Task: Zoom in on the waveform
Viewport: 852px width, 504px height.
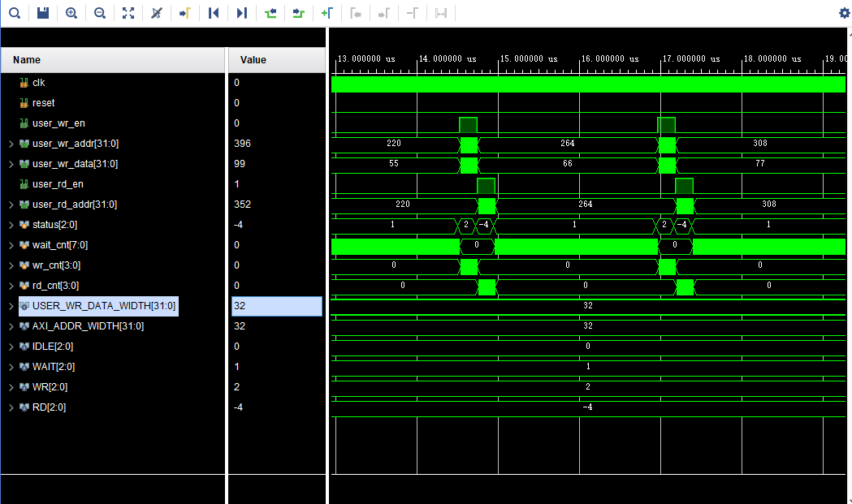Action: click(71, 13)
